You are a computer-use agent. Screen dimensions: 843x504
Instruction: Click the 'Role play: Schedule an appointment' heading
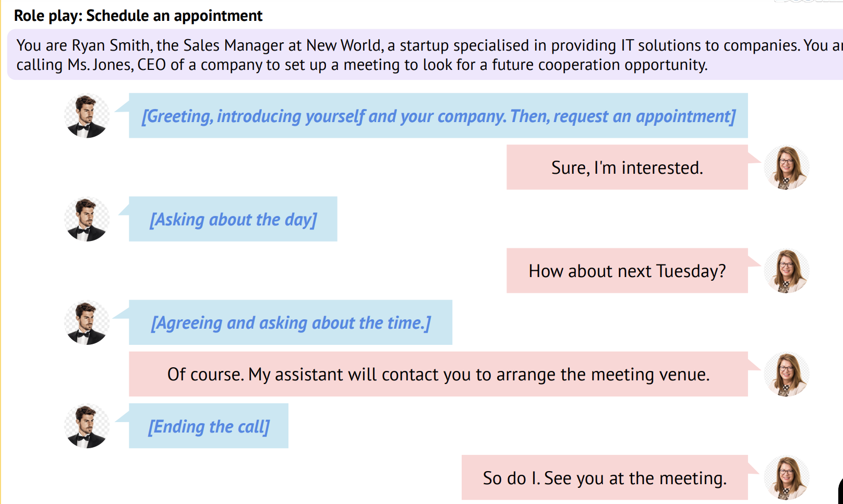[x=138, y=16]
